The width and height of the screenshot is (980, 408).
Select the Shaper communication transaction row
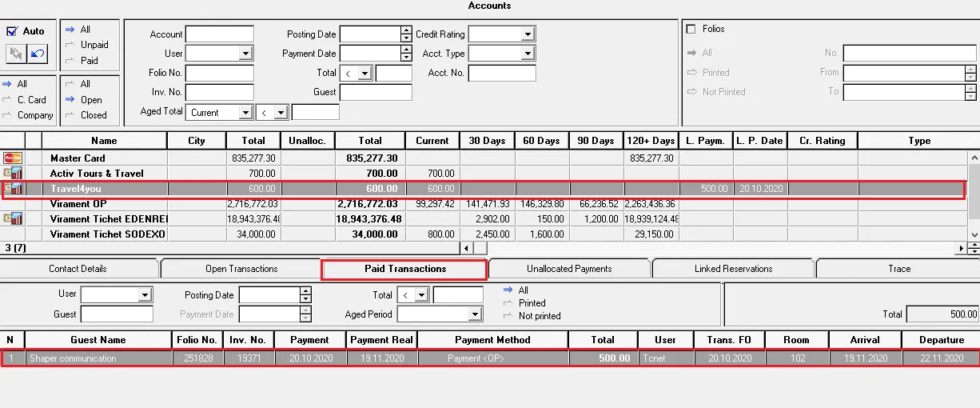click(x=490, y=358)
